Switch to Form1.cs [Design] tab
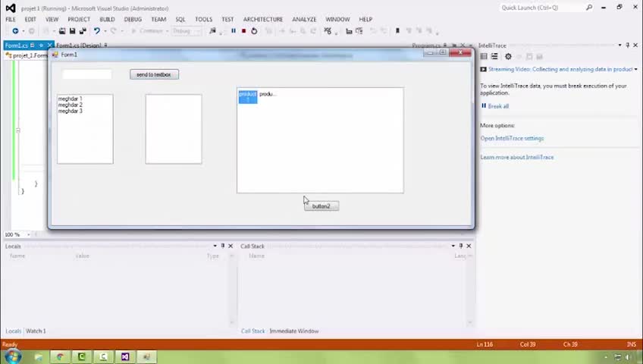Viewport: 643px width, 364px height. tap(79, 45)
